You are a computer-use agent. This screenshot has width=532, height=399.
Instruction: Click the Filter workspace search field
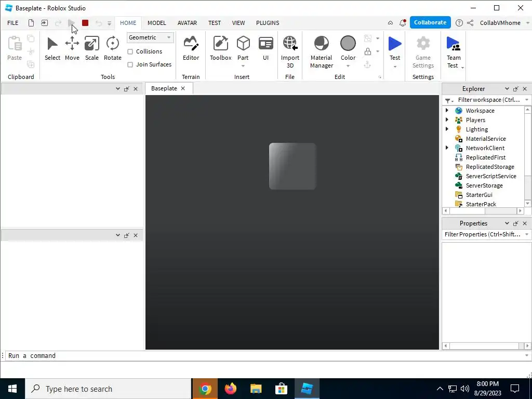point(488,100)
